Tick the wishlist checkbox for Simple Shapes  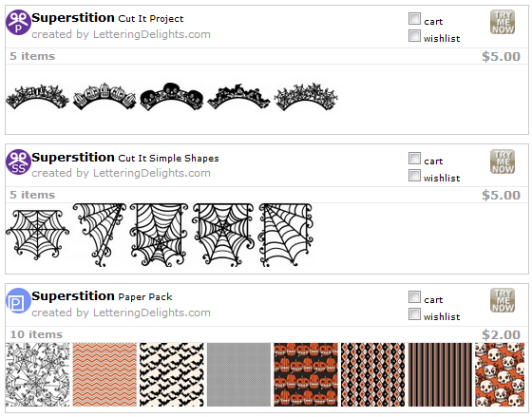pos(414,175)
